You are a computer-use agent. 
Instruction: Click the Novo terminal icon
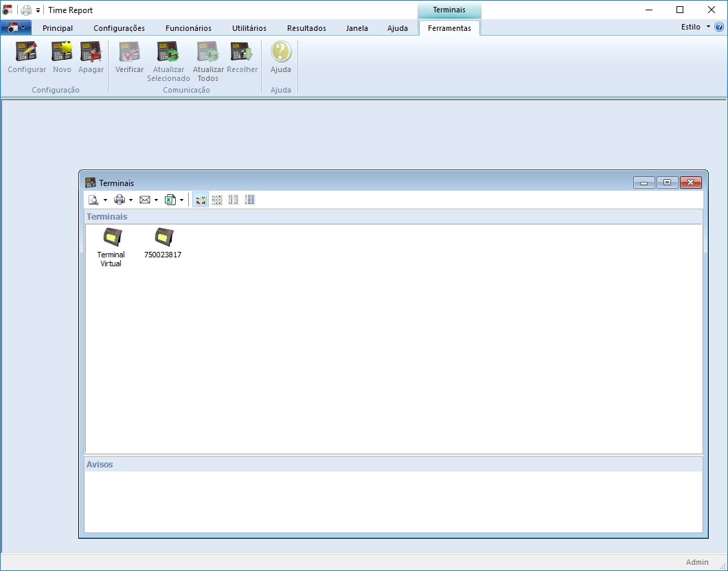click(x=62, y=53)
